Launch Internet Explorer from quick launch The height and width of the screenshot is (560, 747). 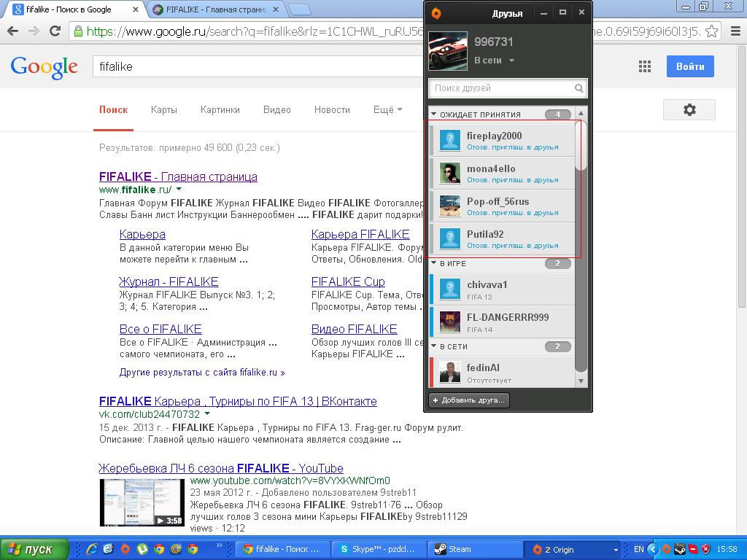tap(92, 549)
